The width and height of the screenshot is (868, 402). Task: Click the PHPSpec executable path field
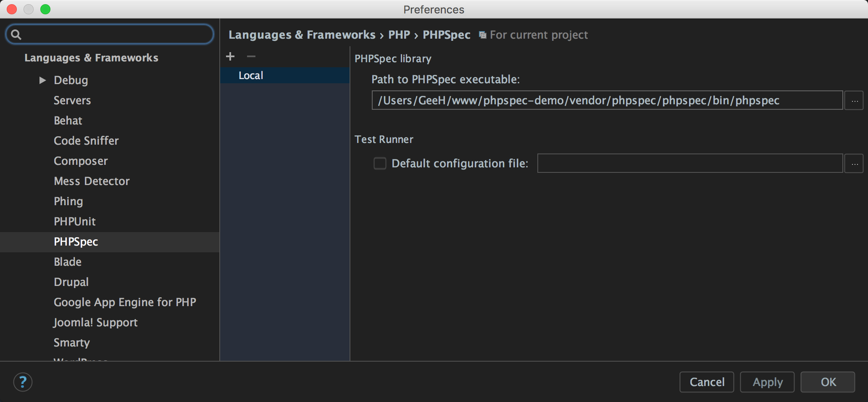(x=607, y=100)
